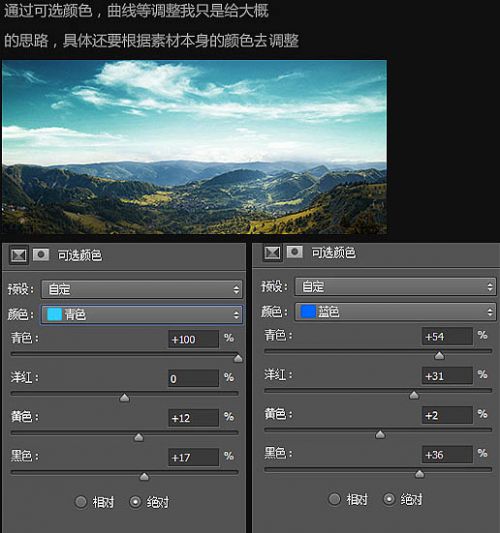
Task: Select 绝对 radio button in left panel
Action: (x=135, y=502)
